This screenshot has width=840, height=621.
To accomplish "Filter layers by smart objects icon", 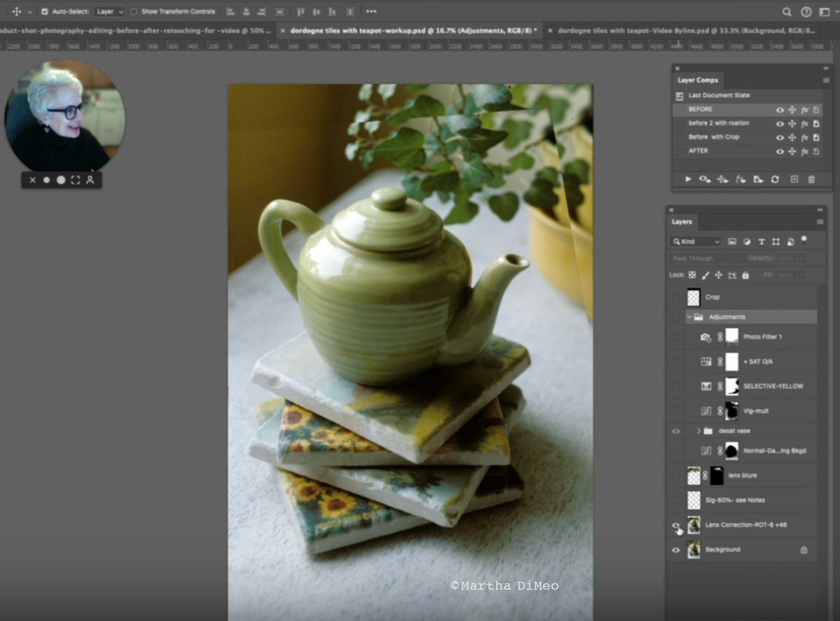I will click(790, 242).
